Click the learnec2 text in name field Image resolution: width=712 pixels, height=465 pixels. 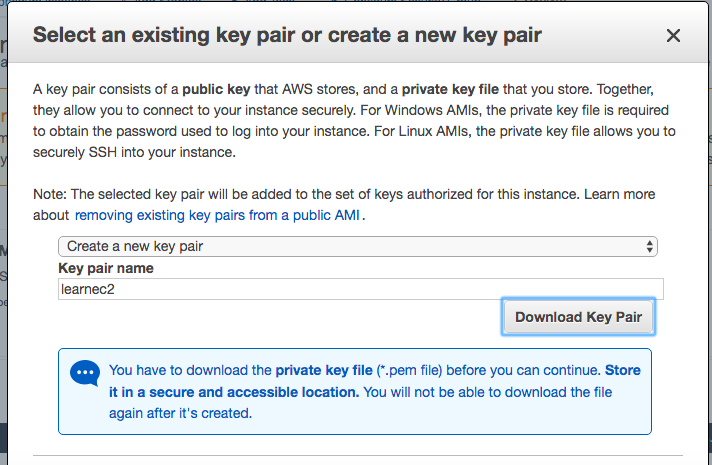click(x=89, y=289)
